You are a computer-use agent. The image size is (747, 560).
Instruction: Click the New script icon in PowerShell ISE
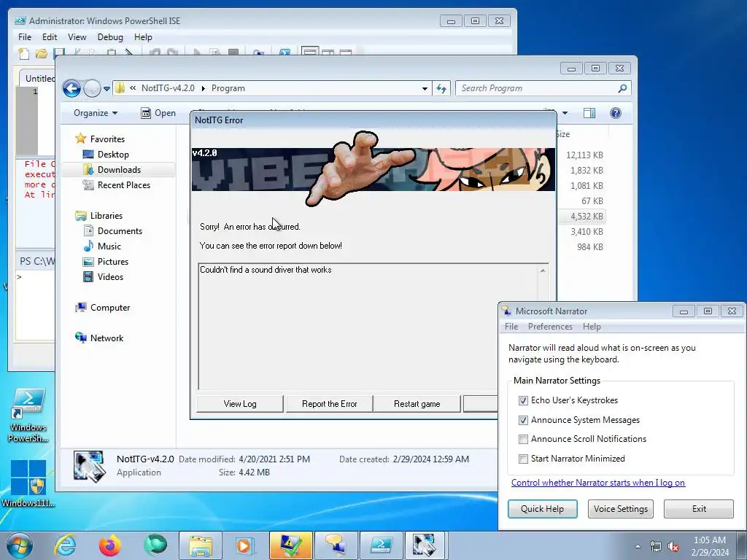pos(23,53)
